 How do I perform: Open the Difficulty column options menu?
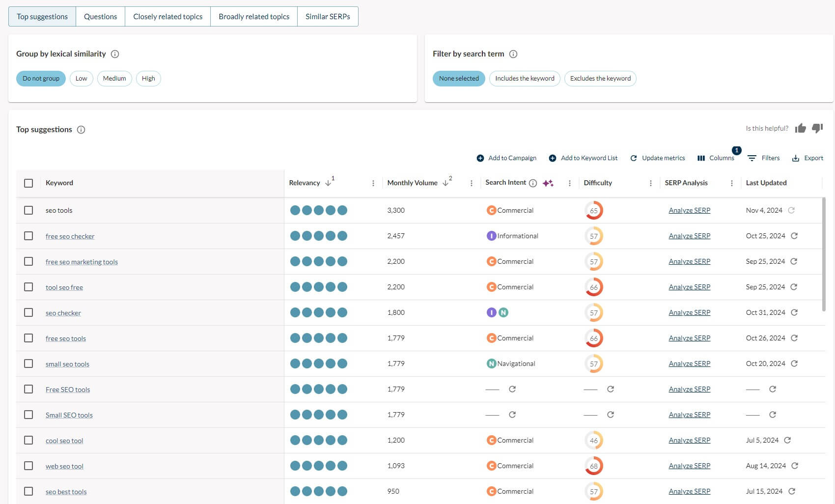click(650, 182)
